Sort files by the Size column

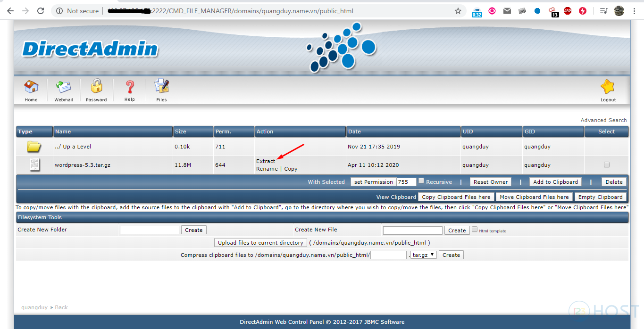(193, 132)
